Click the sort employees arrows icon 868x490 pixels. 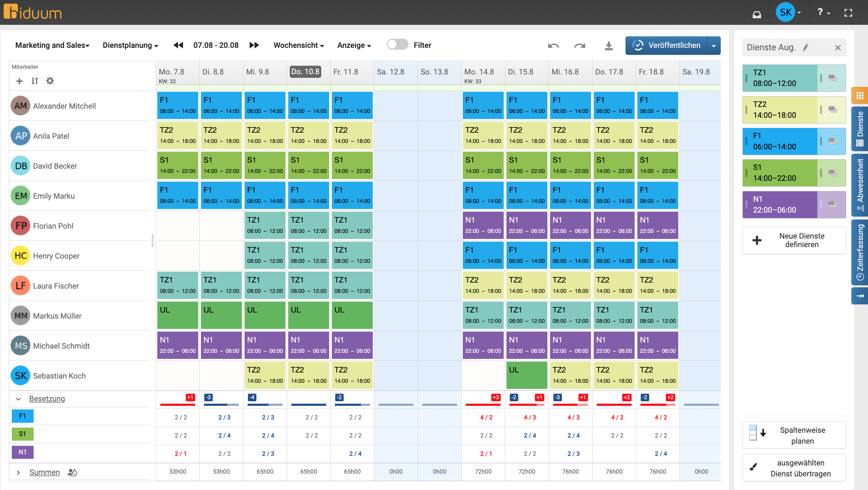click(x=34, y=81)
